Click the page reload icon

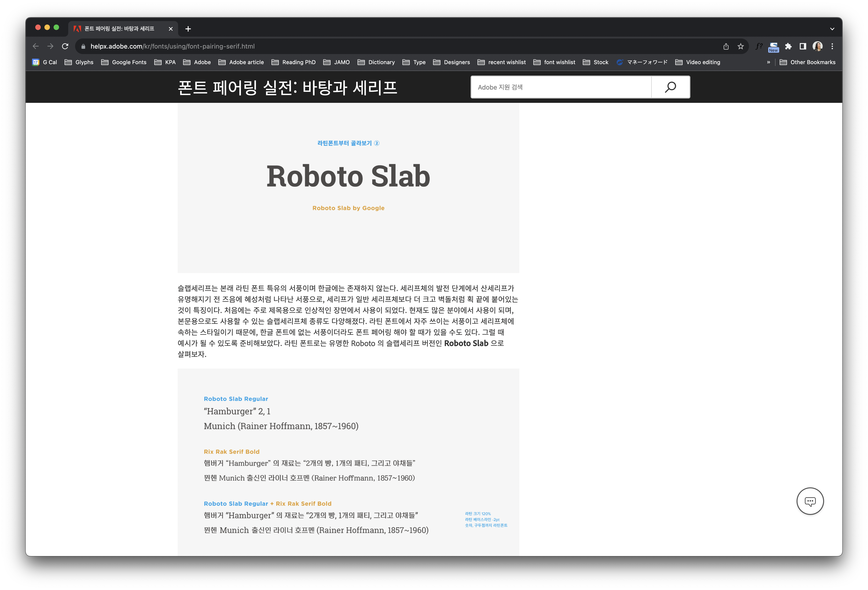tap(65, 46)
